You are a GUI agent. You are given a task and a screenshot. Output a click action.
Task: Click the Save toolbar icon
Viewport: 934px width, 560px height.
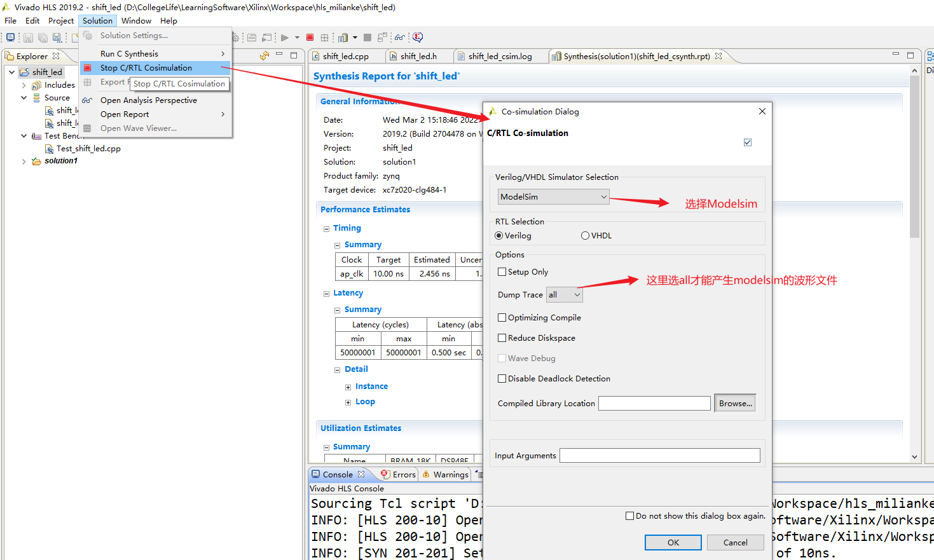point(28,38)
